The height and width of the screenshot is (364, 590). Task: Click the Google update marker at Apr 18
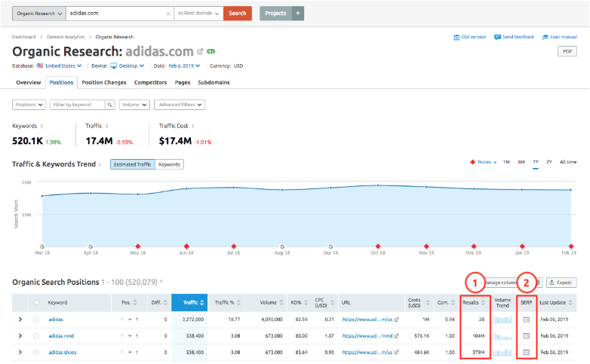coord(91,246)
